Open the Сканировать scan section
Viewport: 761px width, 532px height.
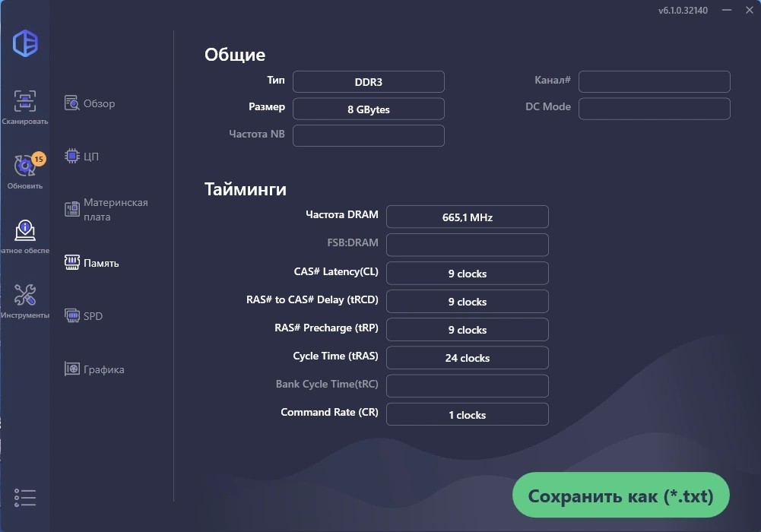pos(25,107)
